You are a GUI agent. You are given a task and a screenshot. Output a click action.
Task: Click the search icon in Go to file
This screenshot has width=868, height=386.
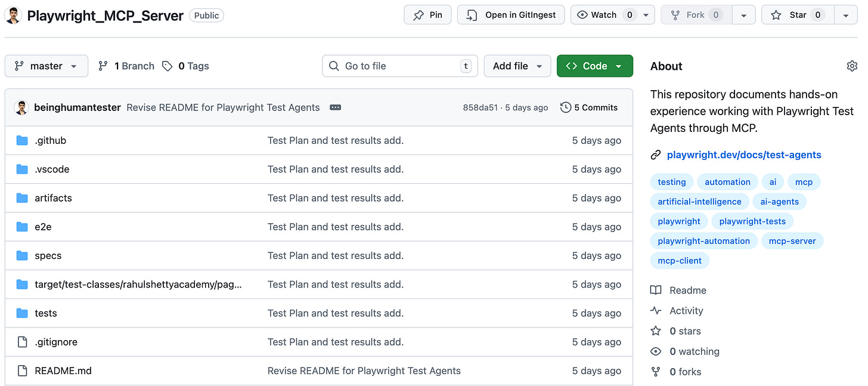[x=335, y=66]
